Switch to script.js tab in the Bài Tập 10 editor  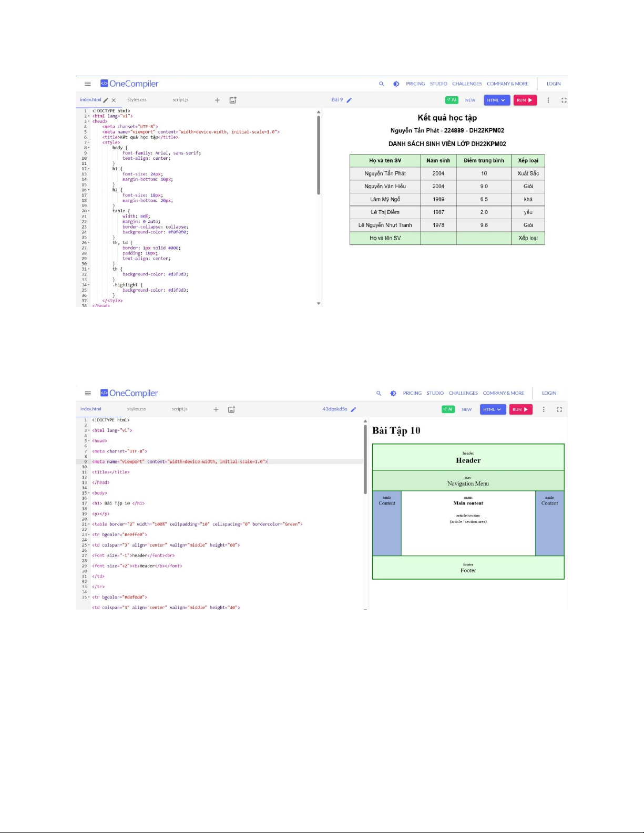(x=180, y=409)
